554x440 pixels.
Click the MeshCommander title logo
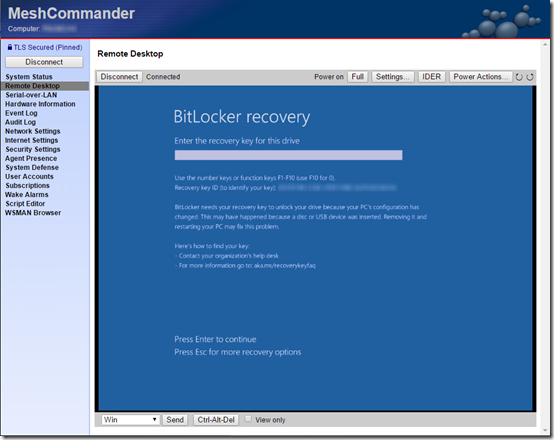(71, 13)
